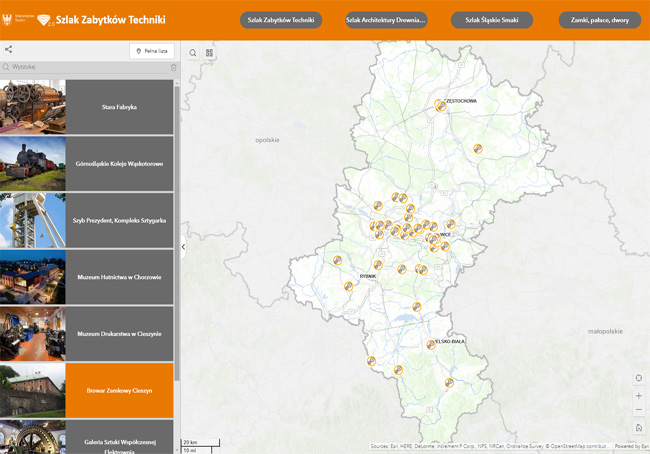Open Muzeum Hutnictwa w Chorzowie entry
This screenshot has width=650, height=454.
119,277
